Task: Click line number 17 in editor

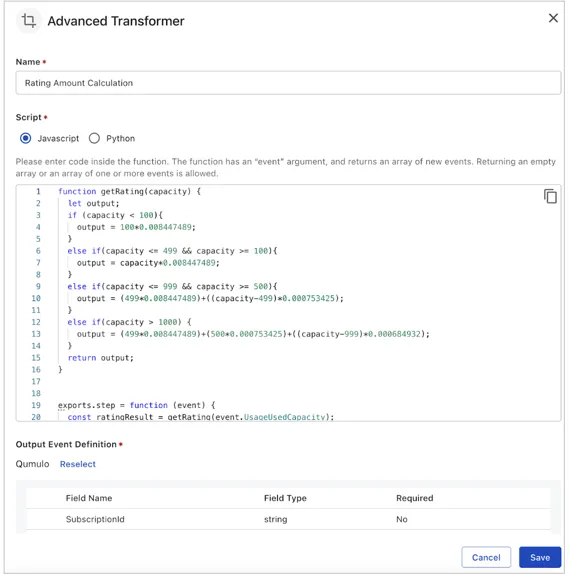Action: coord(36,382)
